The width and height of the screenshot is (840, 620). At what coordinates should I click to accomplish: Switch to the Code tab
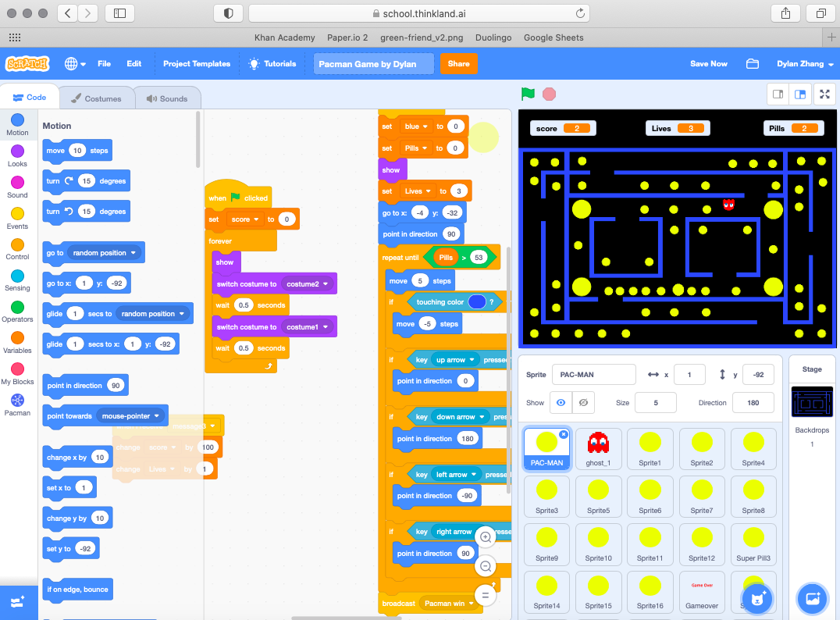click(30, 98)
